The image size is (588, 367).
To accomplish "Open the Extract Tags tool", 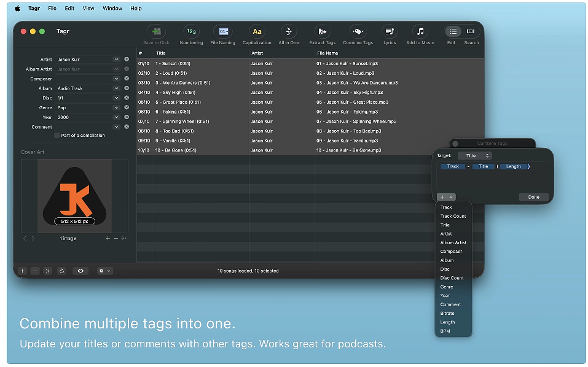I will 322,31.
